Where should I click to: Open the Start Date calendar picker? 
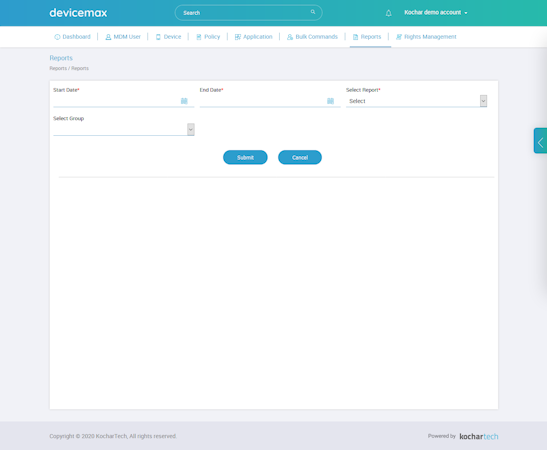(184, 101)
